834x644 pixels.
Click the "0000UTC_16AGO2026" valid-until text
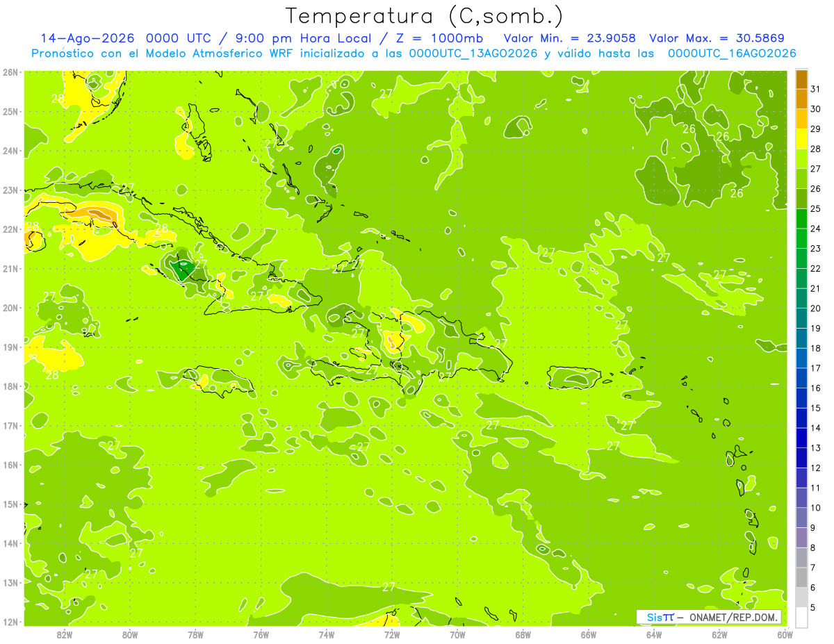732,53
